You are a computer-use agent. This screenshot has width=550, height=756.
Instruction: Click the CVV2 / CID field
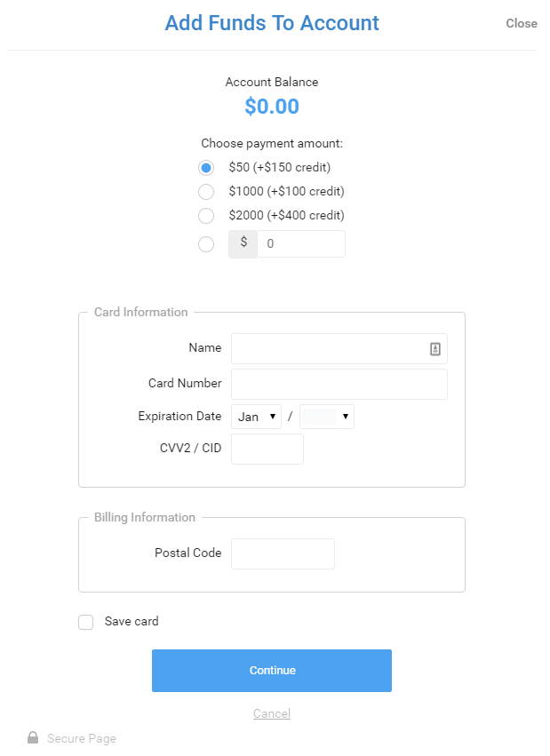(x=267, y=449)
